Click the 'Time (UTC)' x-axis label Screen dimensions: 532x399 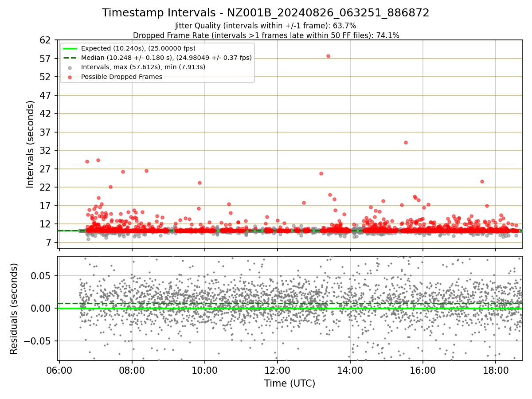290,383
